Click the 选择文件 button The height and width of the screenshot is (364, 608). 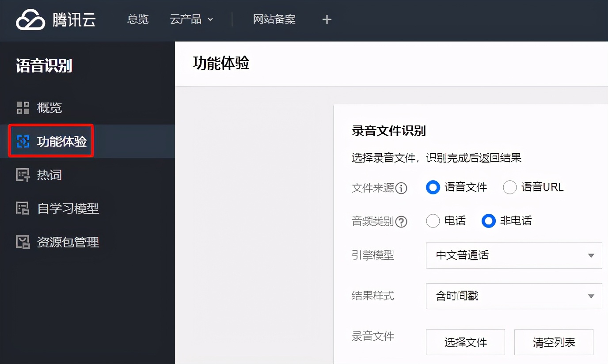pos(465,342)
